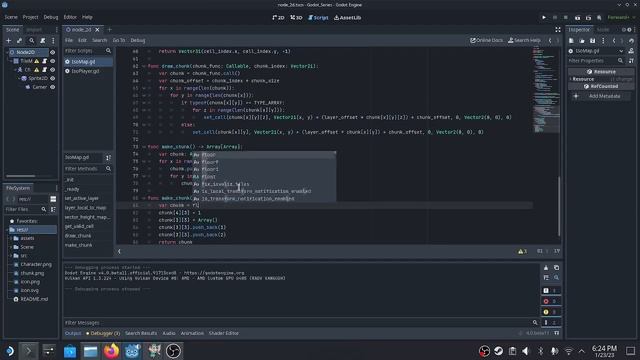Save the current resource in Inspector
This screenshot has height=360, width=640.
point(592,40)
